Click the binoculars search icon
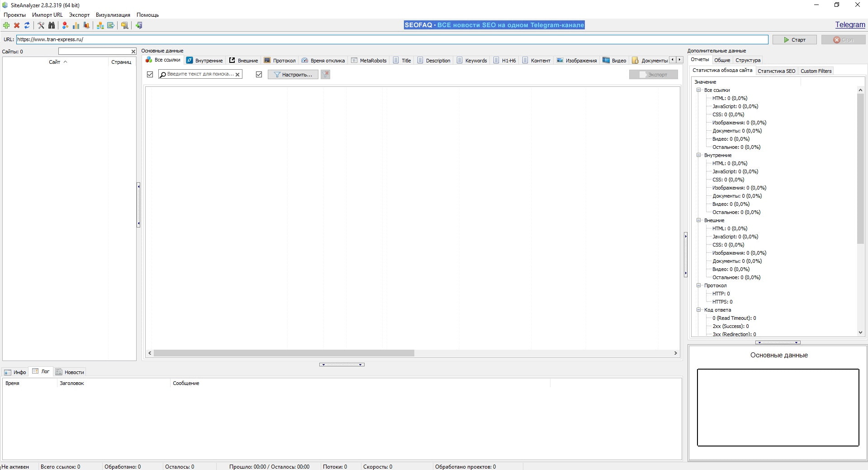The height and width of the screenshot is (470, 868). pyautogui.click(x=52, y=25)
